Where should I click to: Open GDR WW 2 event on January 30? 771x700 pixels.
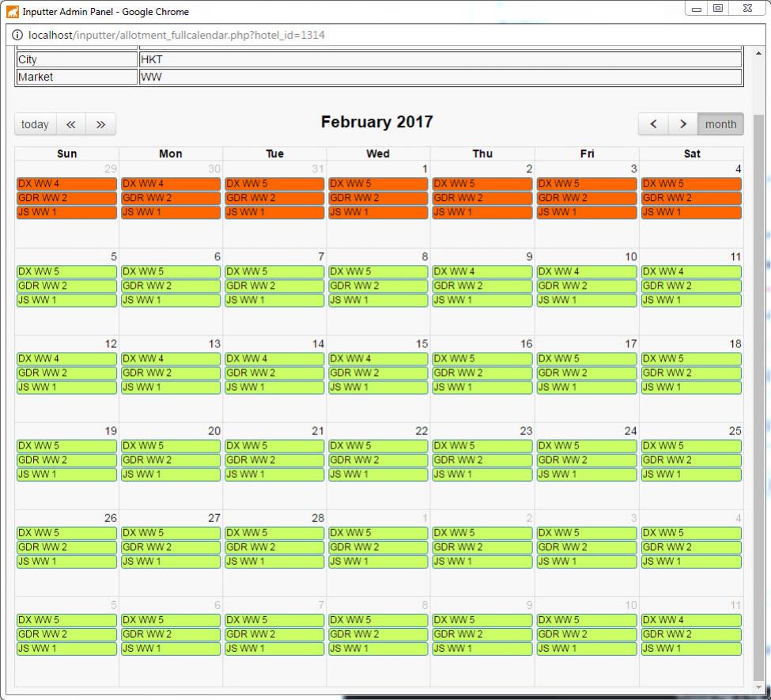point(171,198)
